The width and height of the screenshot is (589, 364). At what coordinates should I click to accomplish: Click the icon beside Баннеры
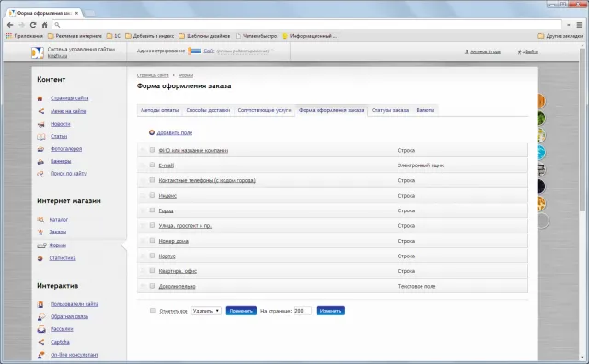(40, 162)
